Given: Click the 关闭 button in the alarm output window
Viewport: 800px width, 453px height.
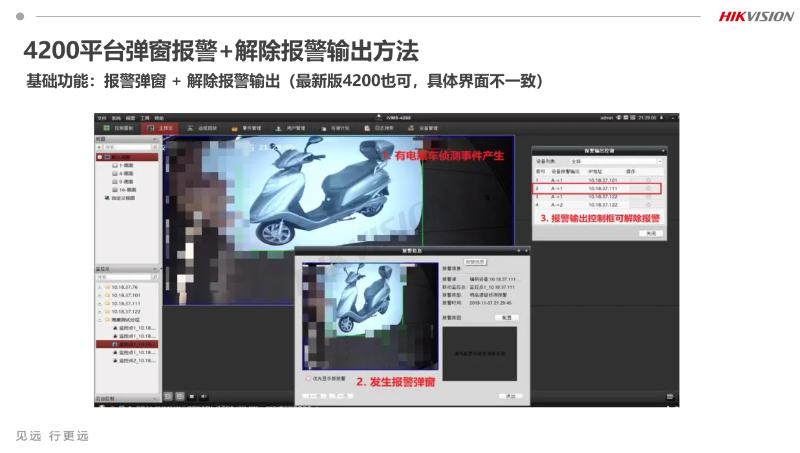Looking at the screenshot, I should click(651, 233).
